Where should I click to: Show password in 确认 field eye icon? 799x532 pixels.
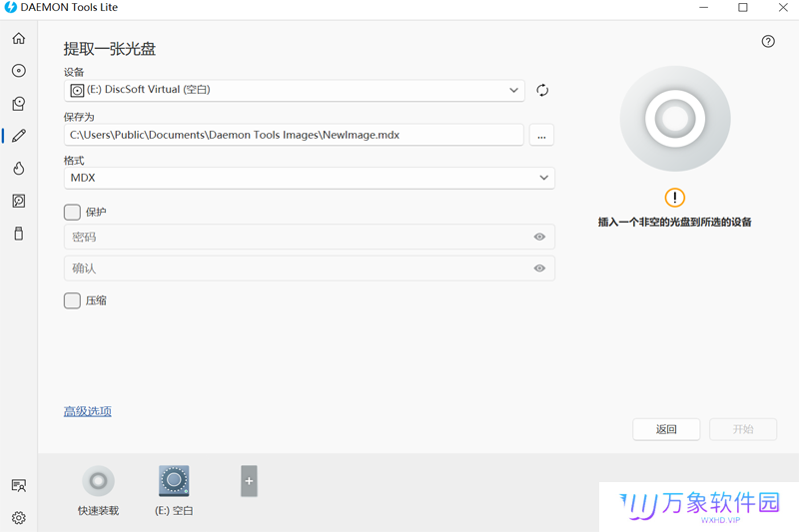coord(539,268)
